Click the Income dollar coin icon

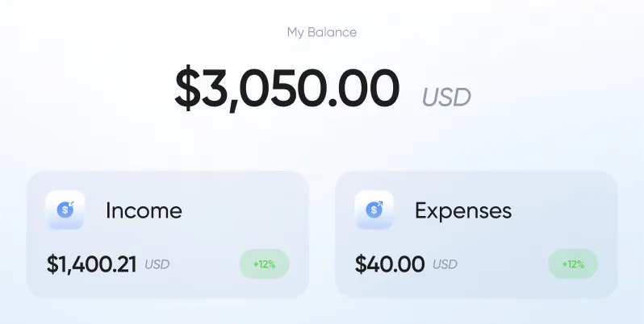65,211
